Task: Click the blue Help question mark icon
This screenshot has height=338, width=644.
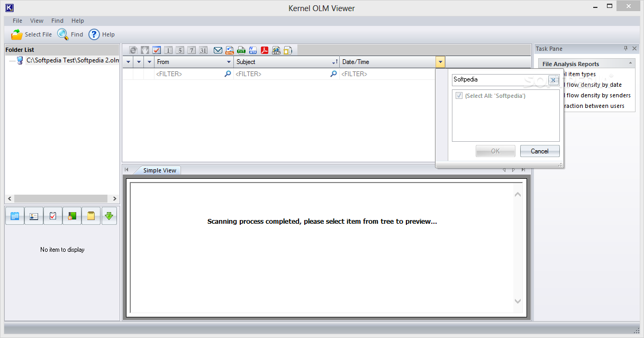Action: point(94,34)
